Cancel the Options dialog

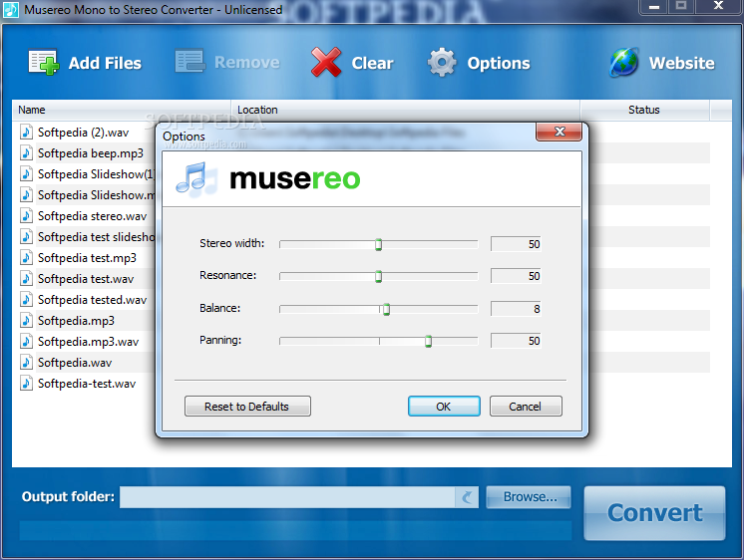(x=526, y=407)
